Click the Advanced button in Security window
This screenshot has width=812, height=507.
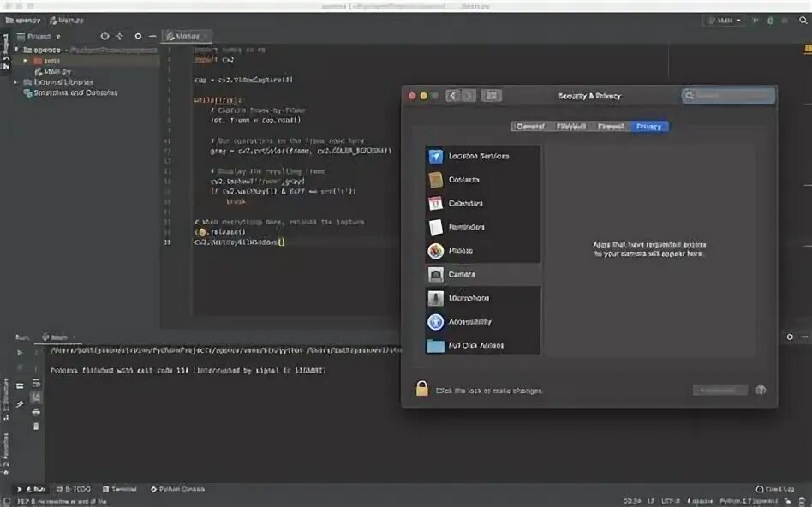pyautogui.click(x=720, y=390)
